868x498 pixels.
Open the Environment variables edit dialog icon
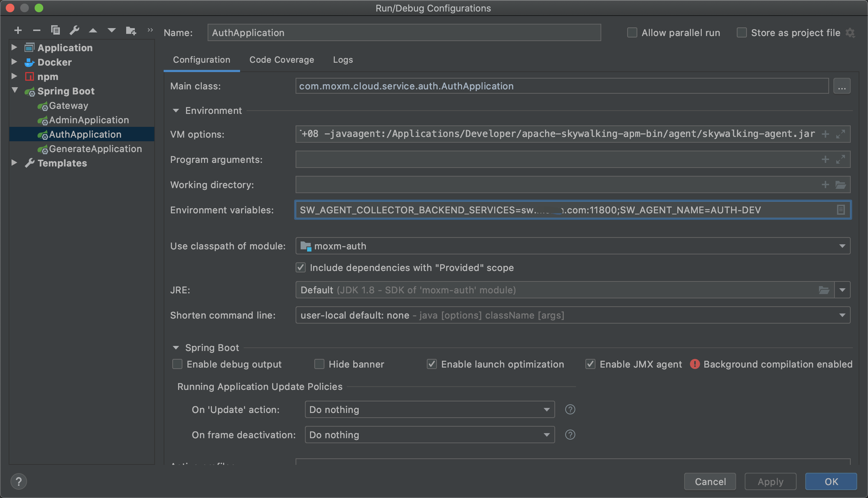coord(841,210)
